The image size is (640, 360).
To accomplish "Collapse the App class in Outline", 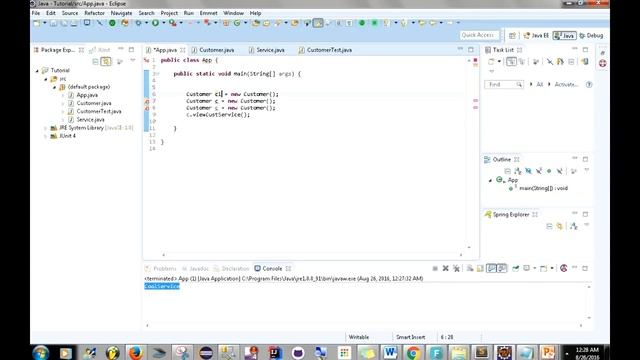I will [x=490, y=180].
